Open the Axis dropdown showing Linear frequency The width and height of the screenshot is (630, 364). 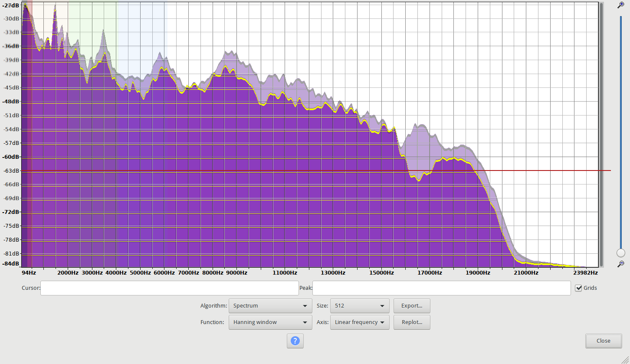pyautogui.click(x=360, y=322)
